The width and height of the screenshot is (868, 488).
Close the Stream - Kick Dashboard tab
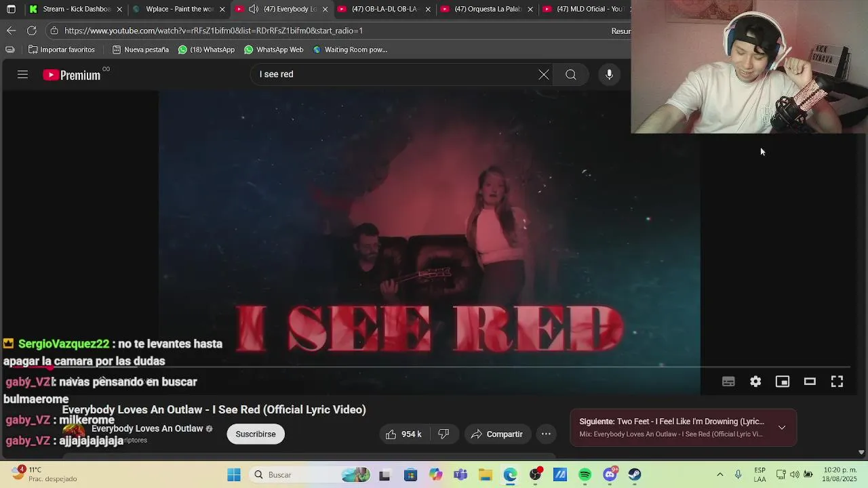pos(120,9)
